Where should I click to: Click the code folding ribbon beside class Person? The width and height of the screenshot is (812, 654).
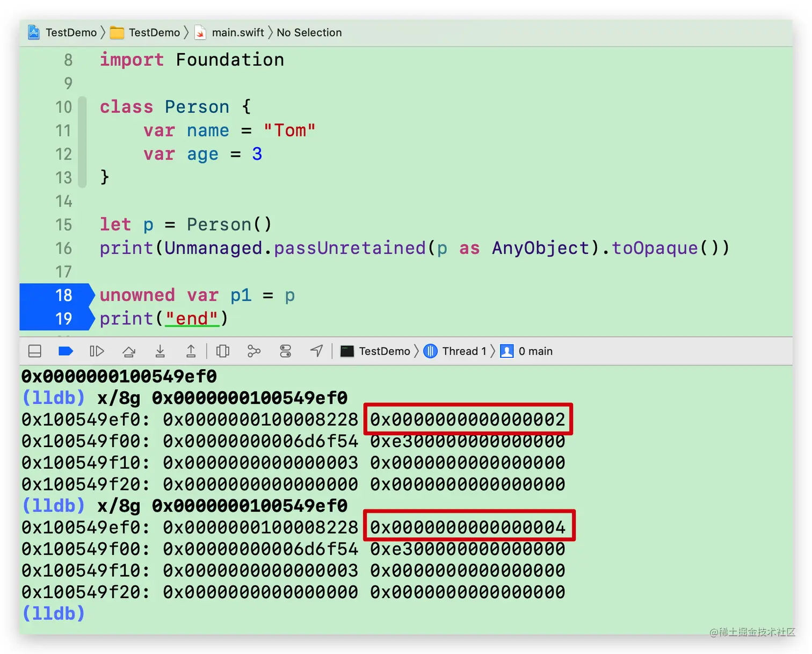(82, 142)
